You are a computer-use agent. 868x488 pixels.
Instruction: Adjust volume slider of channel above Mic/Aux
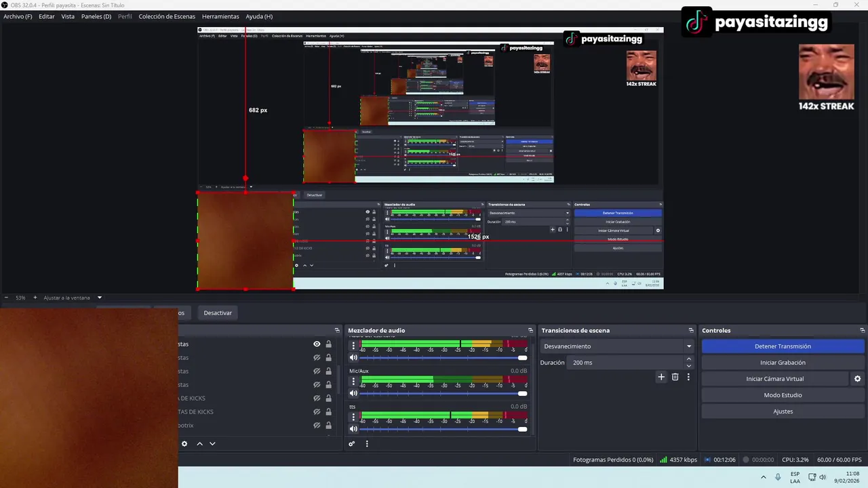443,357
